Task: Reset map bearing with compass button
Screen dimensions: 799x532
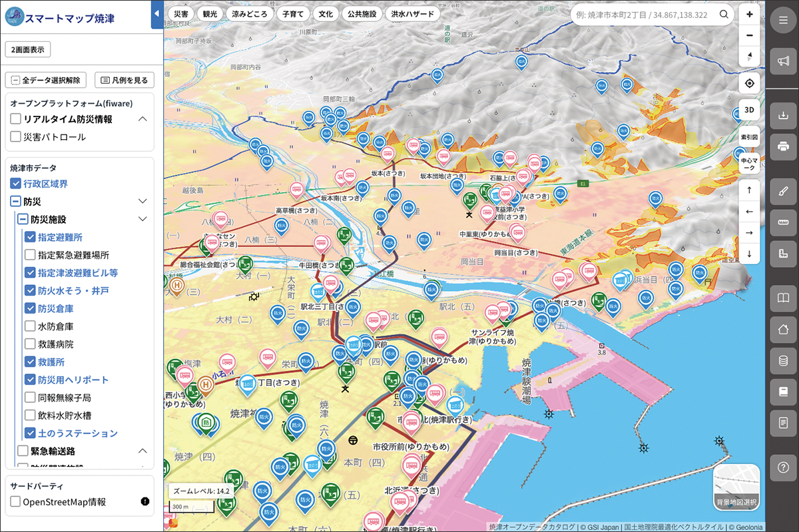Action: pyautogui.click(x=750, y=56)
